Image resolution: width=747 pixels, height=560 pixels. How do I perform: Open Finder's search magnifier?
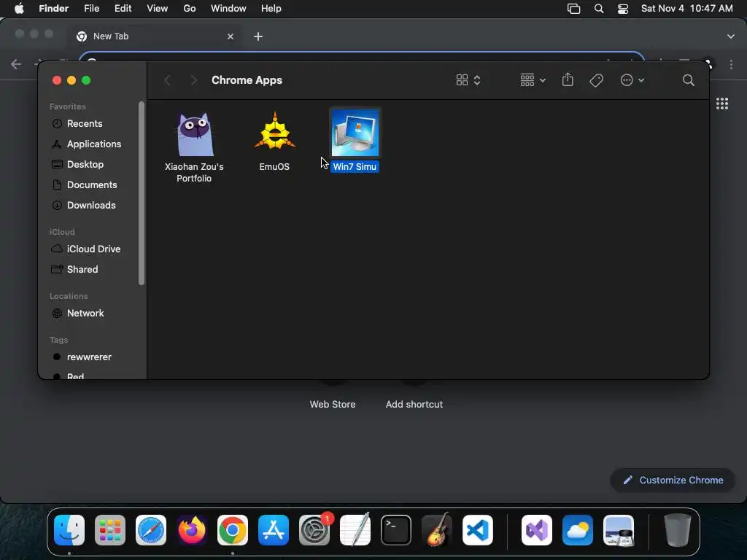(688, 80)
